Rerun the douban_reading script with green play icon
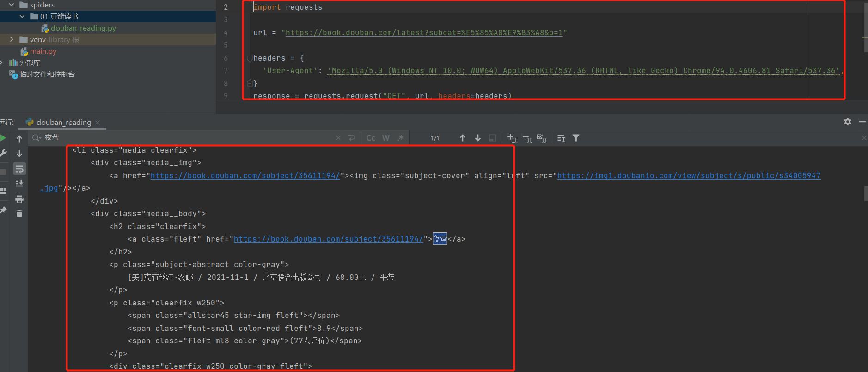The image size is (868, 372). [3, 138]
